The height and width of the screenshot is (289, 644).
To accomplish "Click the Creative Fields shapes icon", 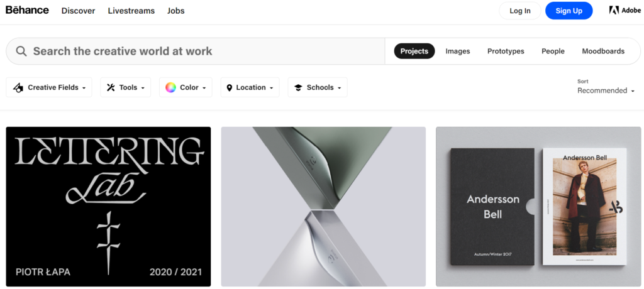I will pyautogui.click(x=18, y=87).
